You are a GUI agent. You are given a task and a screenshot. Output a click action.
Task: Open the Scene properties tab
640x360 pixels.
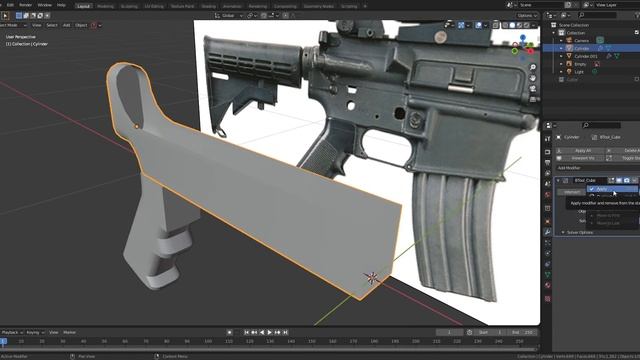pyautogui.click(x=547, y=184)
